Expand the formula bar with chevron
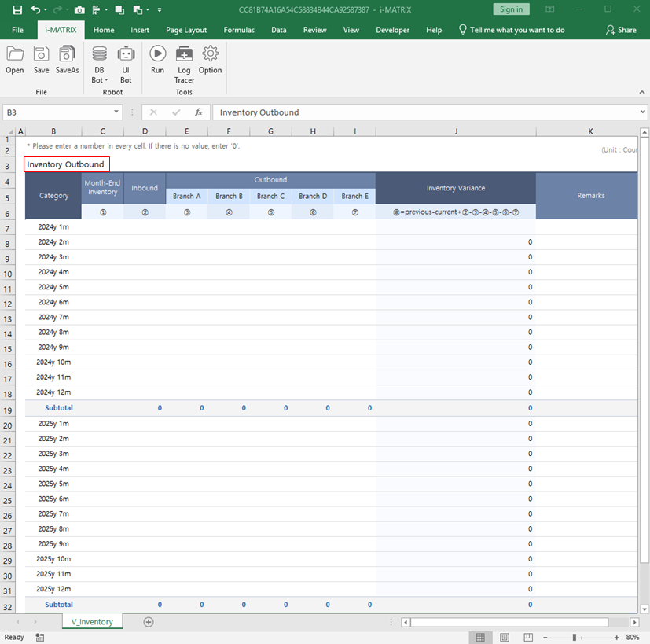Screen dimensions: 650x644 [643, 112]
